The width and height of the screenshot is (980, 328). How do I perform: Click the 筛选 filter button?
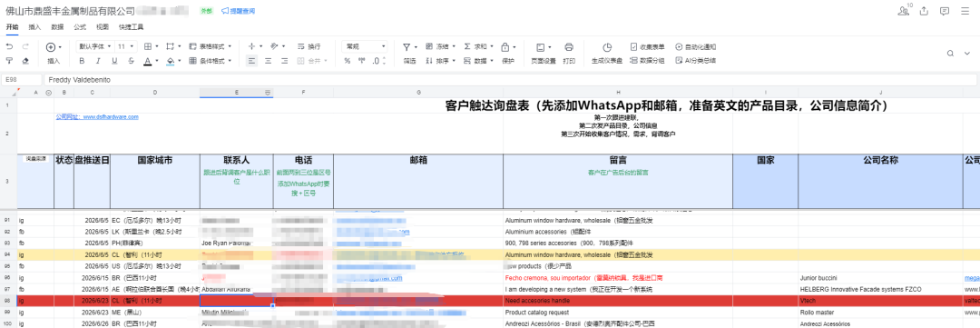409,53
